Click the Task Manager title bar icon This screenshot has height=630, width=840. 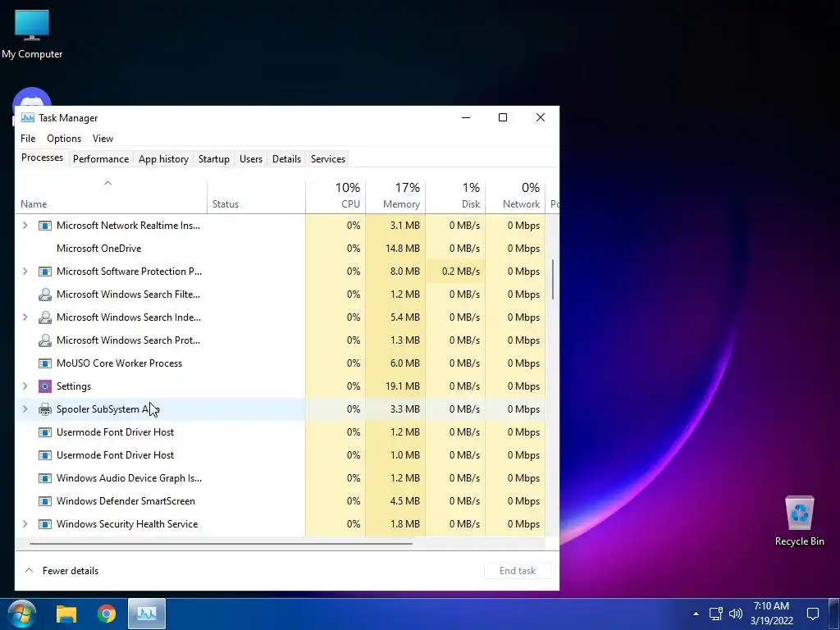[x=27, y=118]
